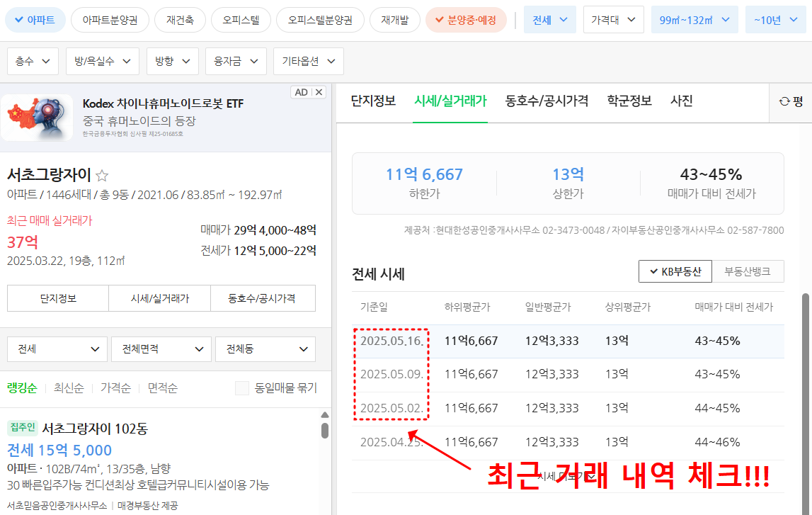Image resolution: width=812 pixels, height=515 pixels.
Task: Switch to the 동호수/공시가격 tab in right panel
Action: [547, 101]
